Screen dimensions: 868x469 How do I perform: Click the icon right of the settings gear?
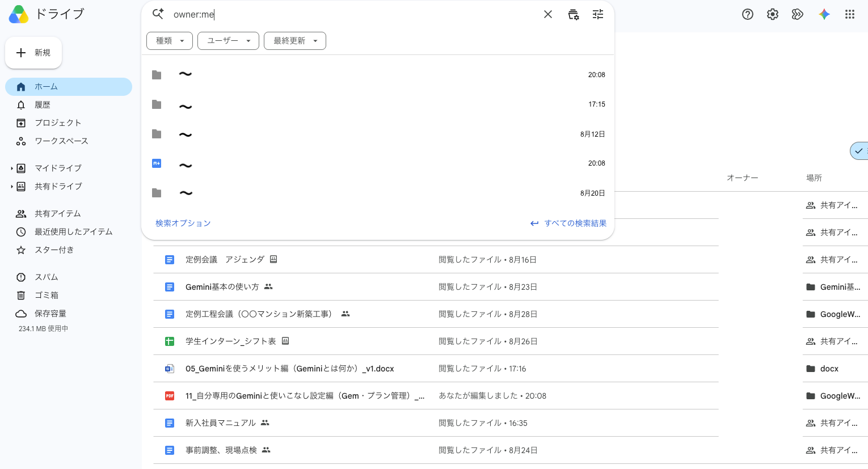click(798, 14)
